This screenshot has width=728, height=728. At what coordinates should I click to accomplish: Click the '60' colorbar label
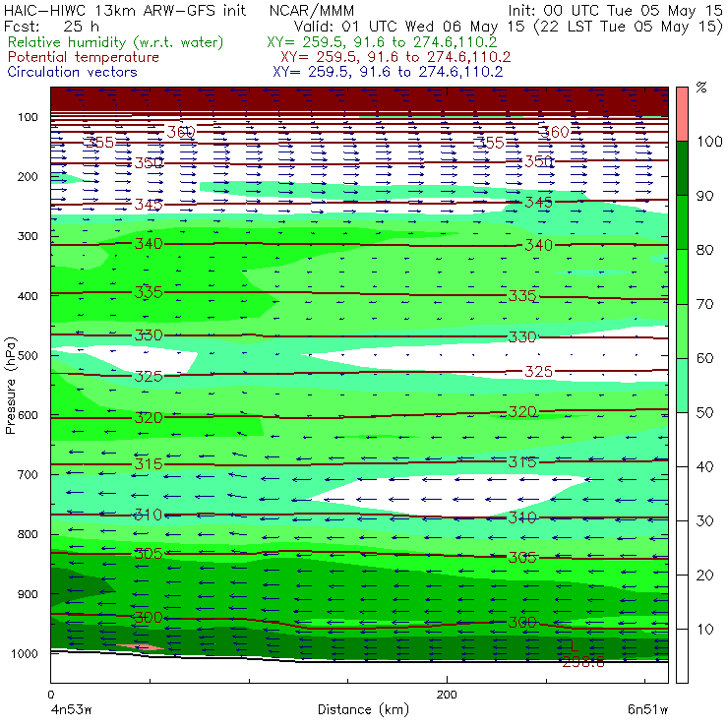704,358
